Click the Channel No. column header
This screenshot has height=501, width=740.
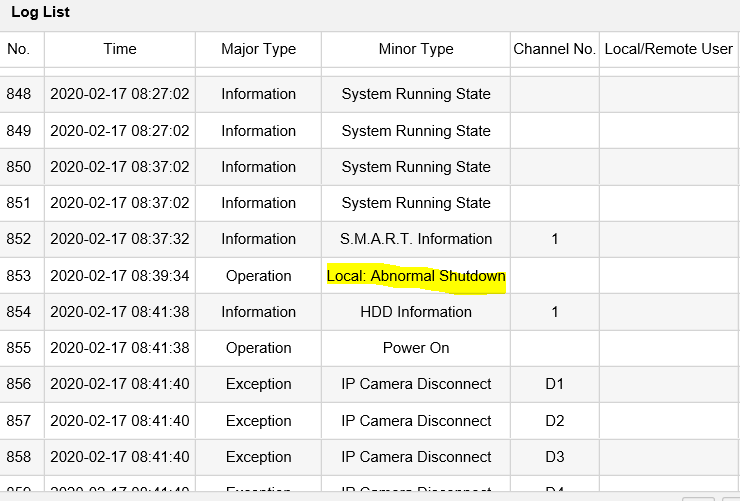(x=554, y=49)
